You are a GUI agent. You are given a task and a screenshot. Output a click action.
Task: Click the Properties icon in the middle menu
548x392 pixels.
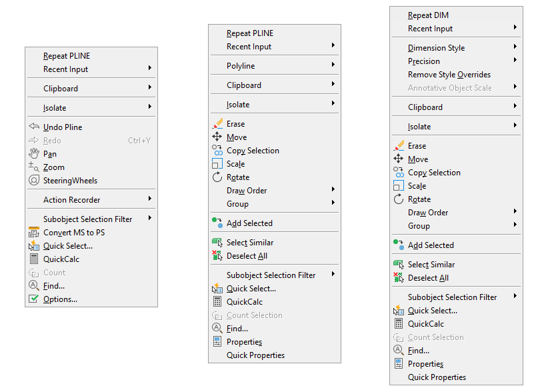[x=217, y=342]
